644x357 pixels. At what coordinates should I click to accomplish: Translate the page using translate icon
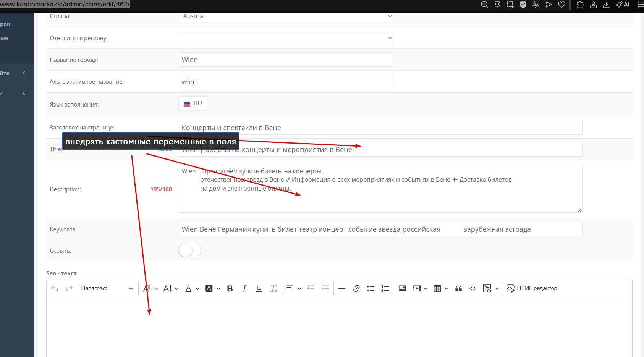(536, 5)
